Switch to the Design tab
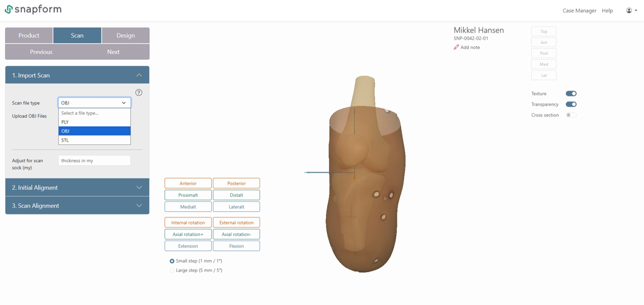 126,36
